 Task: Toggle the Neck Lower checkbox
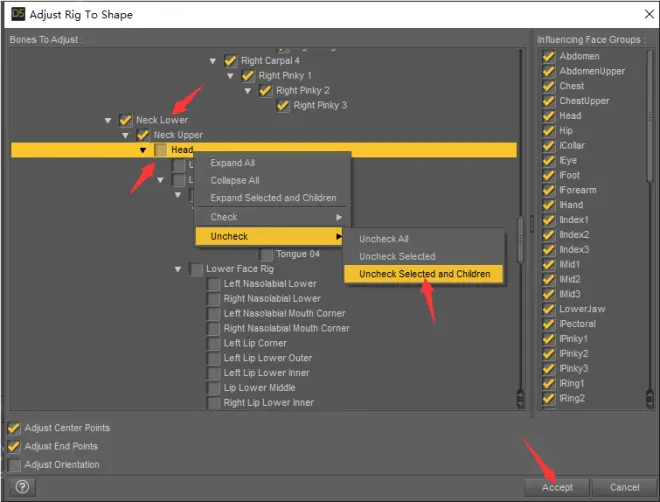[125, 120]
